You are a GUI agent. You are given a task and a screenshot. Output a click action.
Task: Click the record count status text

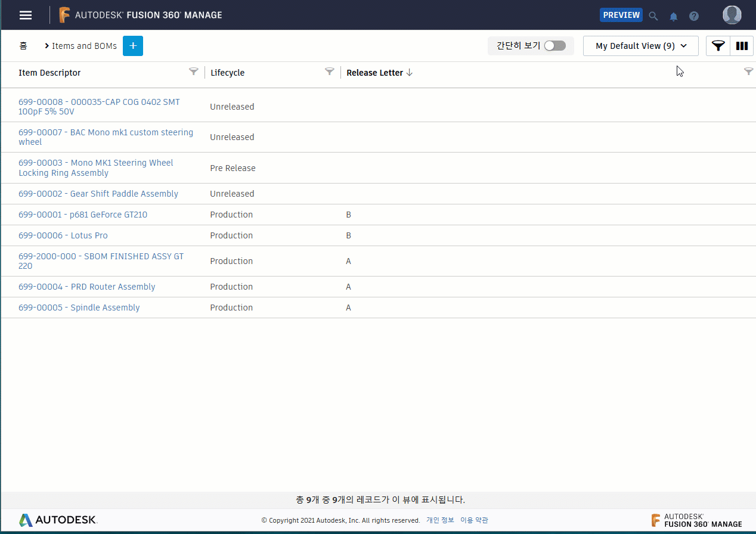pyautogui.click(x=380, y=499)
